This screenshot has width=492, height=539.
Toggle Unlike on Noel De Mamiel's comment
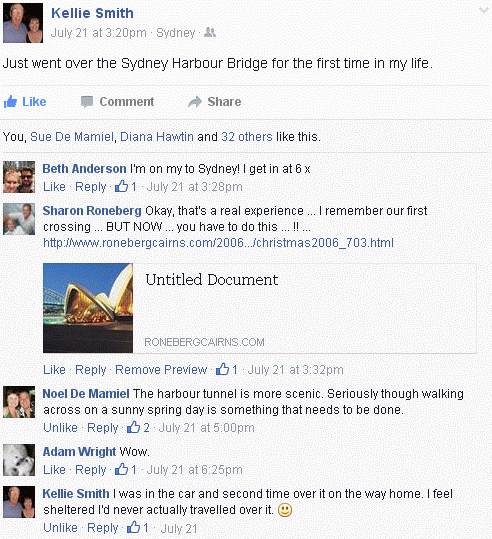pyautogui.click(x=60, y=428)
